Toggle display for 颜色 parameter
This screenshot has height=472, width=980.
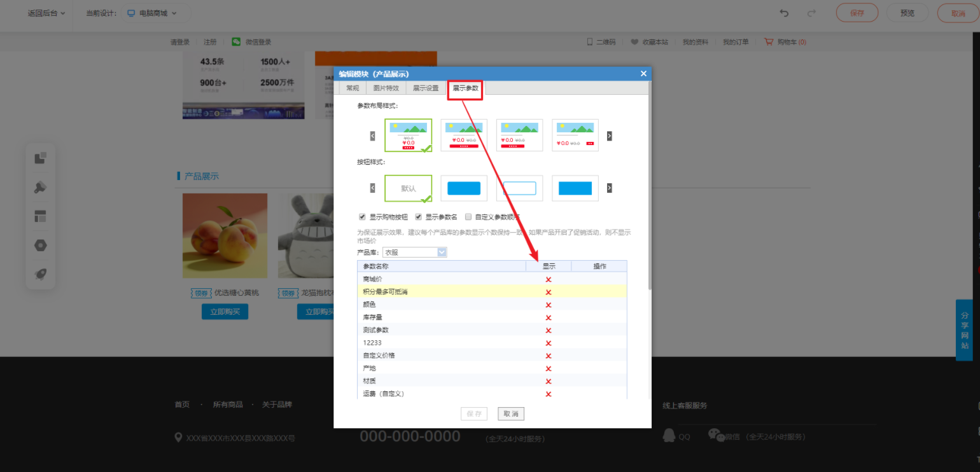[549, 305]
